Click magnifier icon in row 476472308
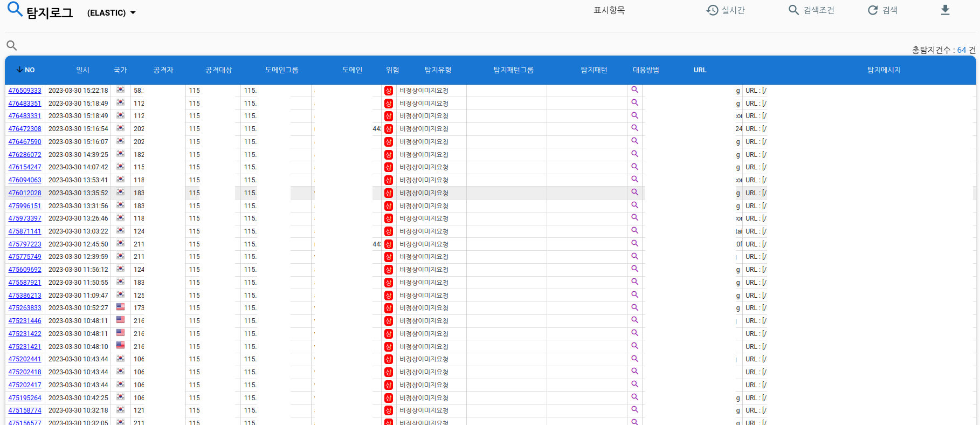This screenshot has height=425, width=980. point(634,128)
